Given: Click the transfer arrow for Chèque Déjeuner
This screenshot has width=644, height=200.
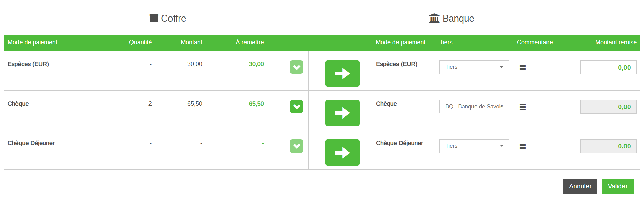Looking at the screenshot, I should (342, 153).
